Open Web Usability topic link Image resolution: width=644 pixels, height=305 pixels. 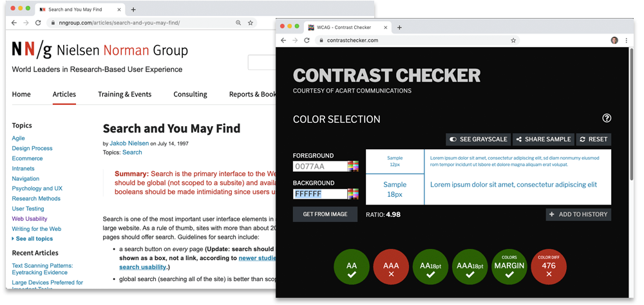coord(30,219)
